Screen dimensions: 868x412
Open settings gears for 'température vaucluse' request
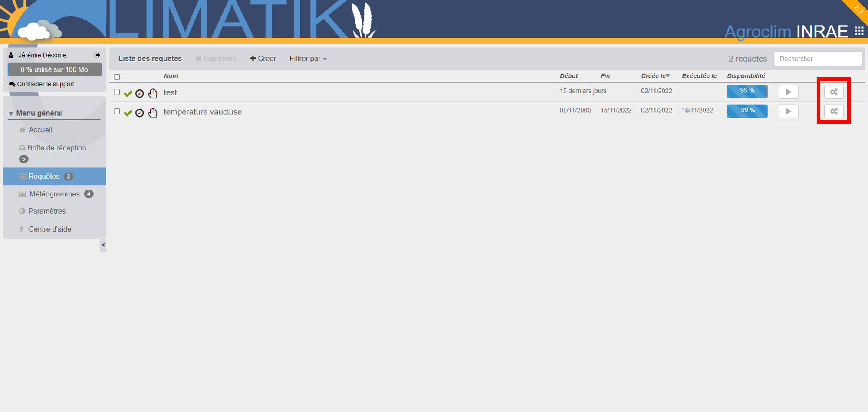coord(833,111)
